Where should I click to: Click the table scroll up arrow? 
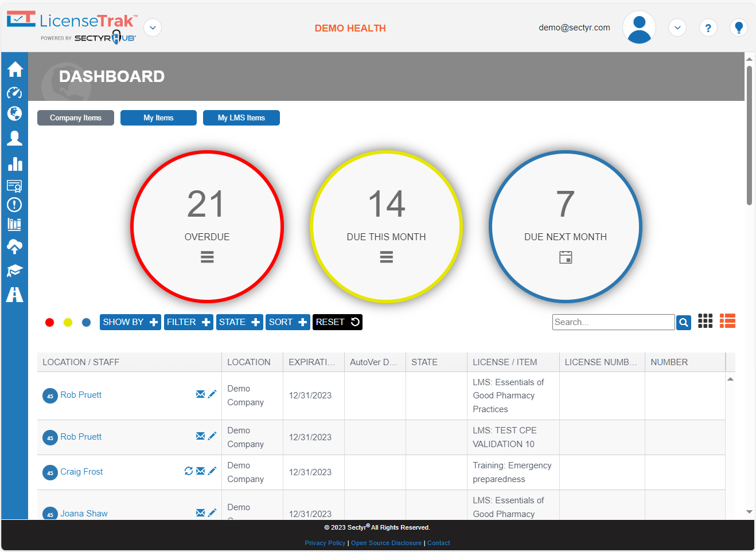730,379
